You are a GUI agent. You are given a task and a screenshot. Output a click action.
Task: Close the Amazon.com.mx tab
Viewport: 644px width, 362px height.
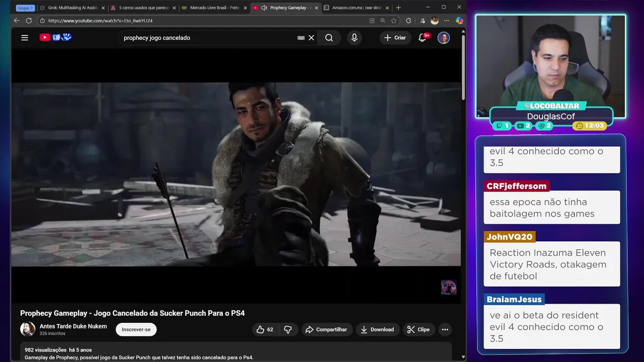(387, 8)
